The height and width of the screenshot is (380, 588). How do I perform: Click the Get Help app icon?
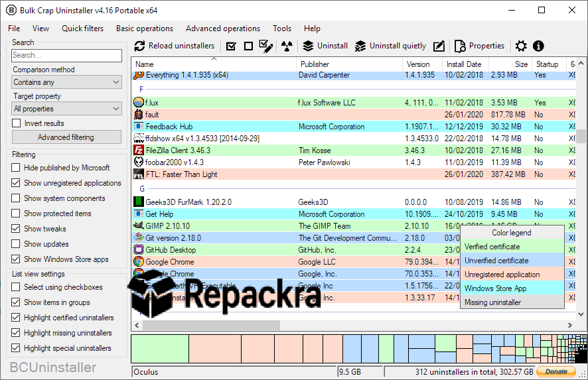coord(139,214)
